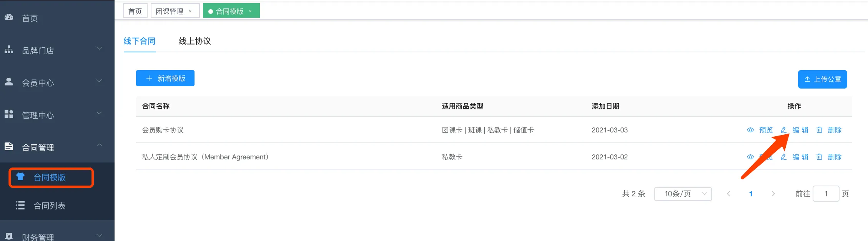Viewport: 868px width, 241px height.
Task: Expand the 品牌门店 submenu chevron
Action: 99,49
